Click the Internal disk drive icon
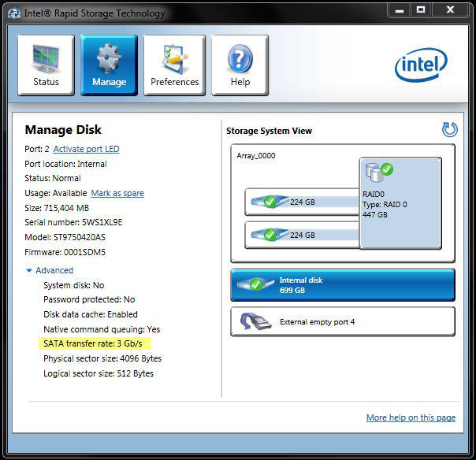 point(255,284)
